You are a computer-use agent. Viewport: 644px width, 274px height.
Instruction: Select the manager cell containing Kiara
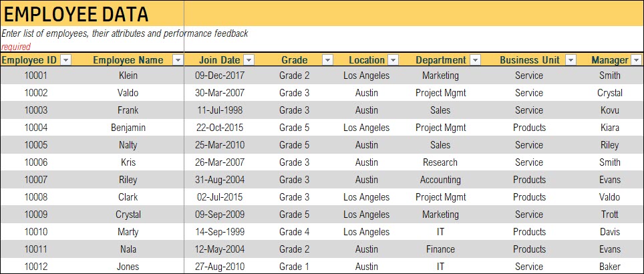point(609,128)
